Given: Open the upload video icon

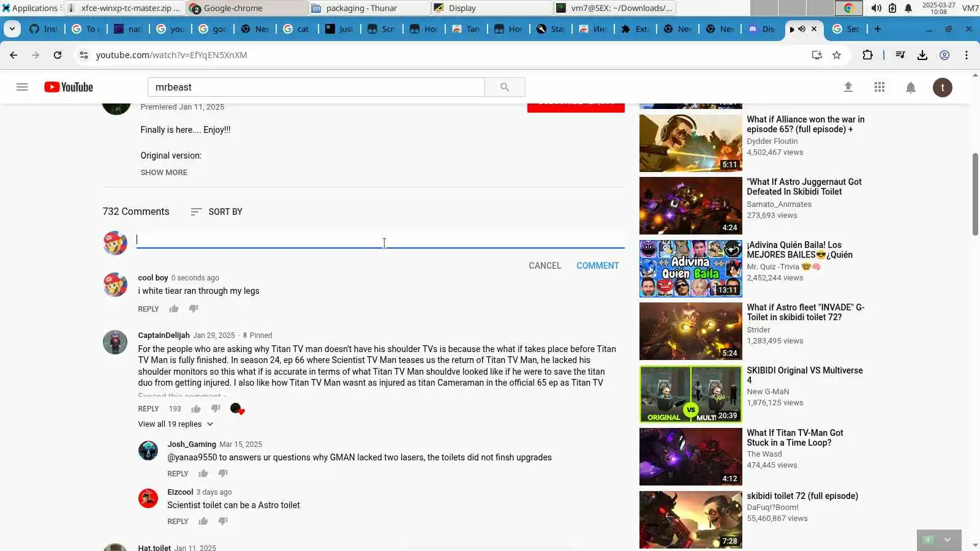Looking at the screenshot, I should [x=848, y=87].
